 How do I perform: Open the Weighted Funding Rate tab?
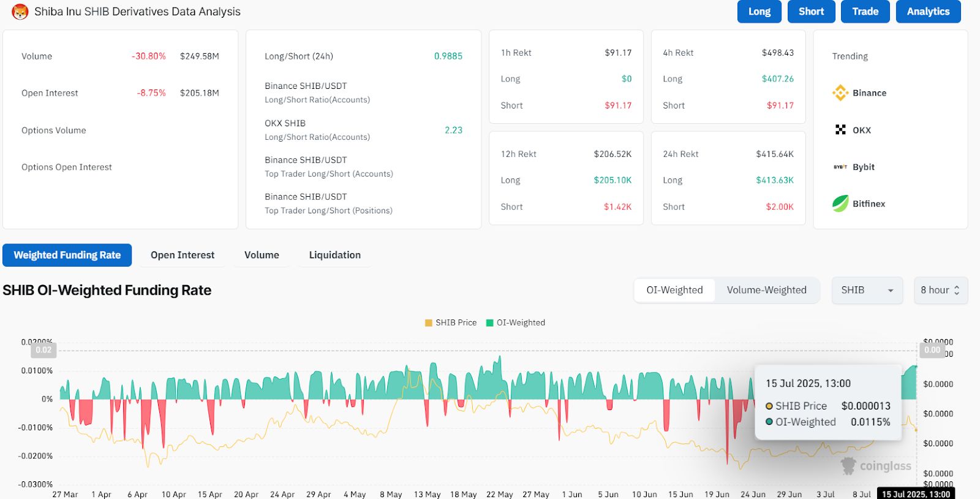point(67,255)
